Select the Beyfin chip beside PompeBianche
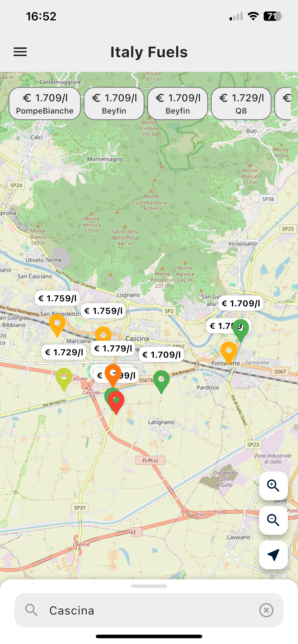This screenshot has height=644, width=298. (x=114, y=103)
